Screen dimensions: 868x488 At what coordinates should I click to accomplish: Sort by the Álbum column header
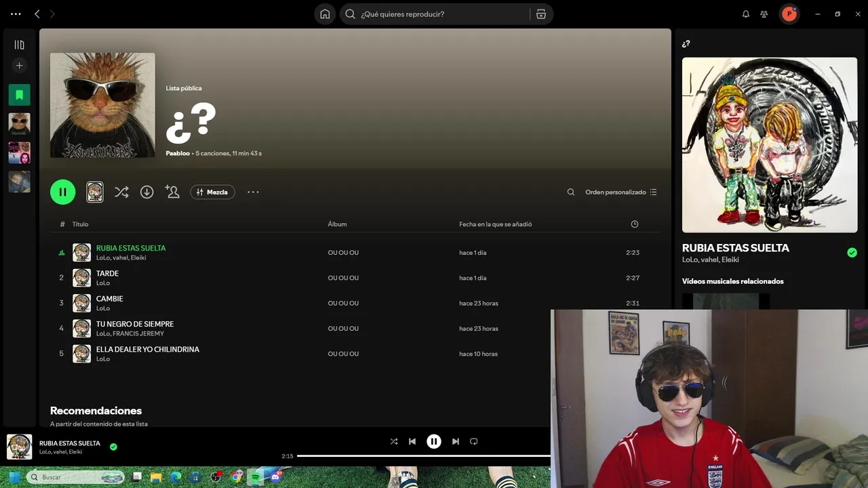[337, 224]
